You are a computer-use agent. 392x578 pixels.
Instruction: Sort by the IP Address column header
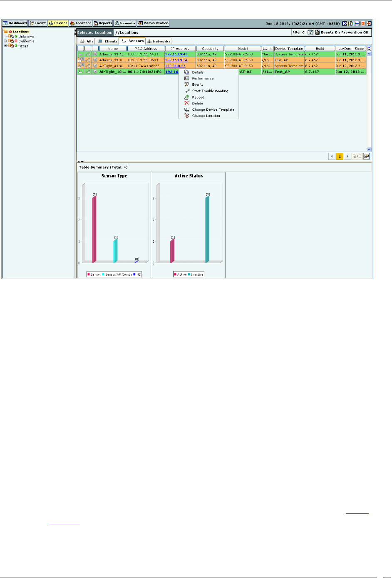(180, 49)
